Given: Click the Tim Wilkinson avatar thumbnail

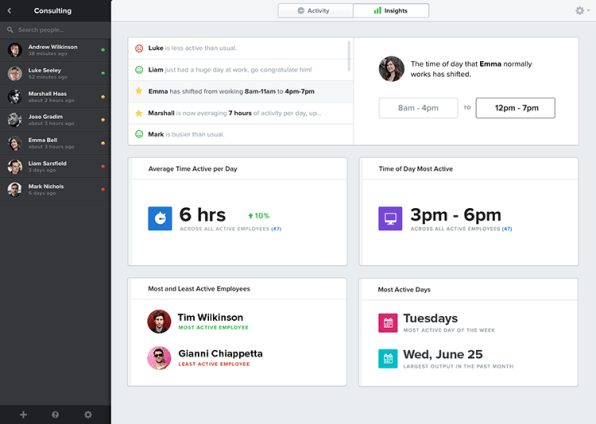Looking at the screenshot, I should 159,321.
